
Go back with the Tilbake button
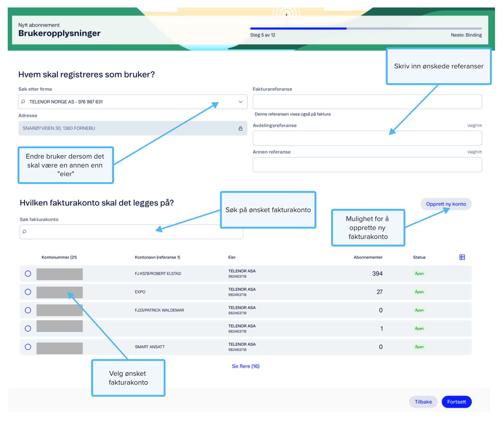[423, 402]
